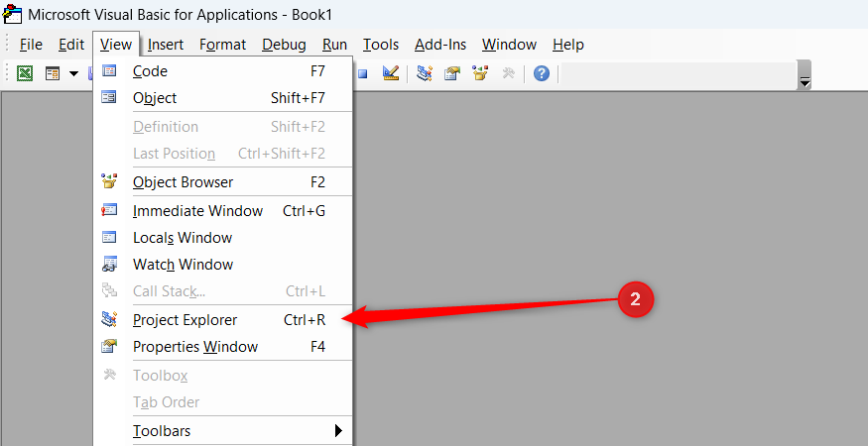Select Object Browser in the View menu

(223, 182)
